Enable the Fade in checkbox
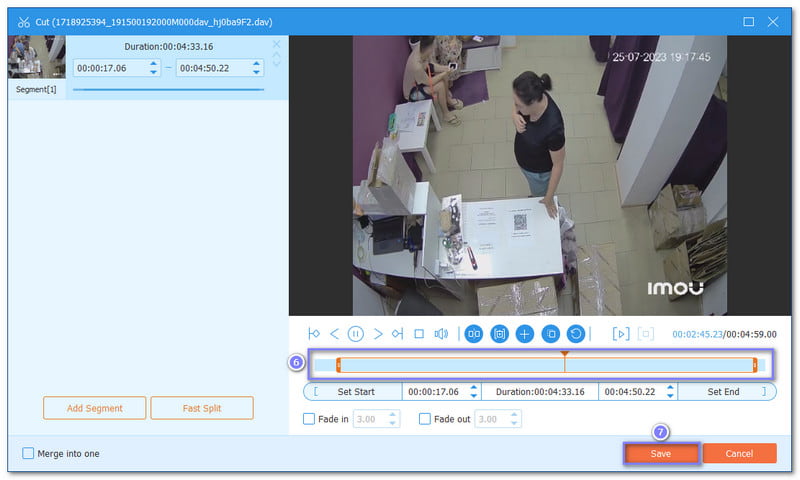Image resolution: width=800 pixels, height=480 pixels. point(309,419)
